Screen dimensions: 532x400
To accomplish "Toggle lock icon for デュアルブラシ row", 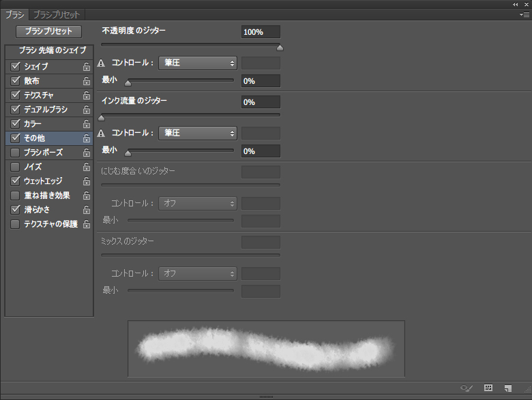I will pos(87,110).
